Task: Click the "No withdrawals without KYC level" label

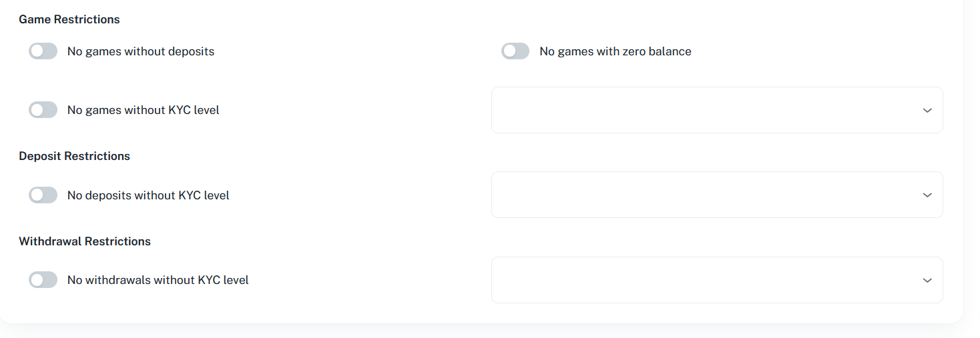Action: pyautogui.click(x=158, y=280)
